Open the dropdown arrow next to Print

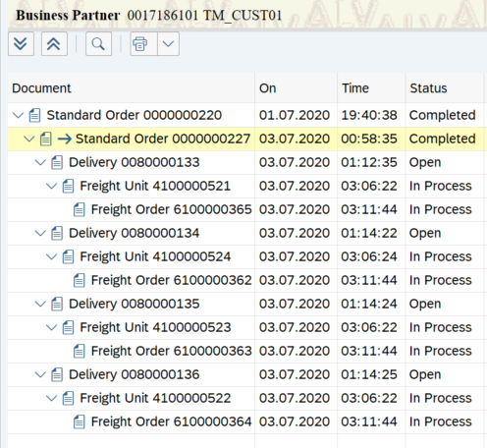(x=168, y=43)
